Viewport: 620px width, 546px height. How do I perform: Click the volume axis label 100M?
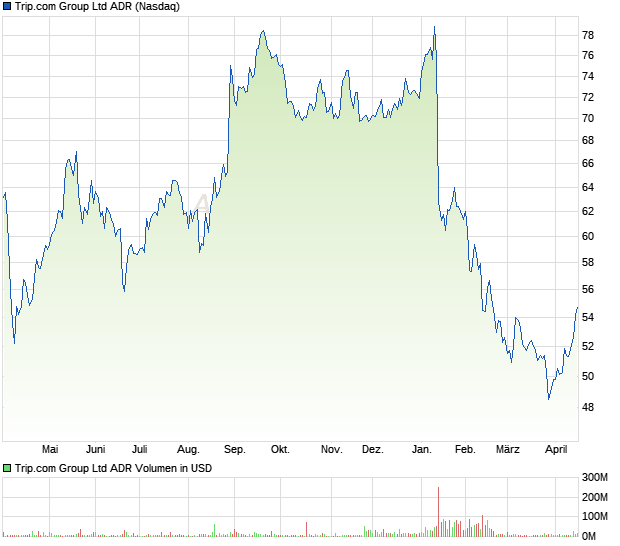[x=595, y=516]
